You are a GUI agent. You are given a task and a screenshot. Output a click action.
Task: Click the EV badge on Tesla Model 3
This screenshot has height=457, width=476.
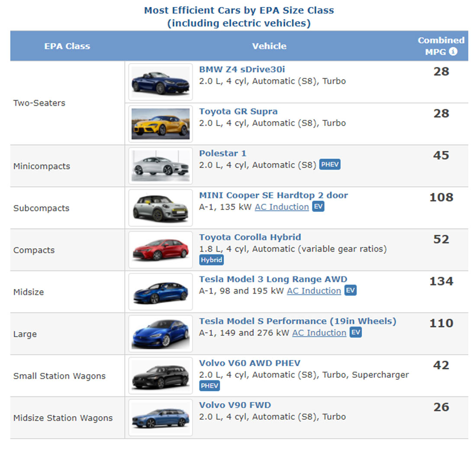pyautogui.click(x=350, y=291)
